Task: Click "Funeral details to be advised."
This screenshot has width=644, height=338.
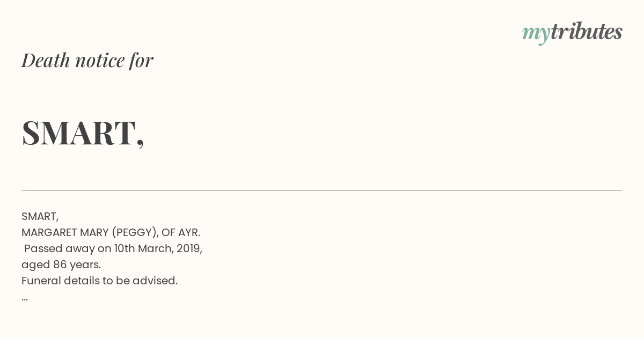Action: click(100, 281)
